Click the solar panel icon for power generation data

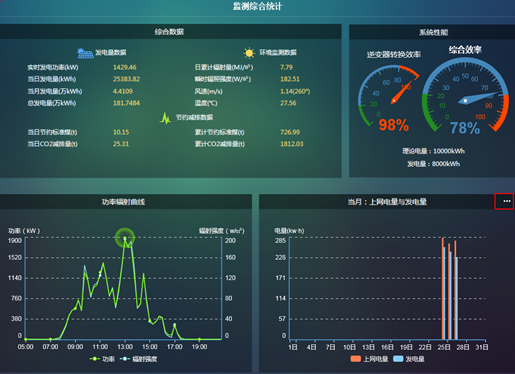[x=85, y=53]
